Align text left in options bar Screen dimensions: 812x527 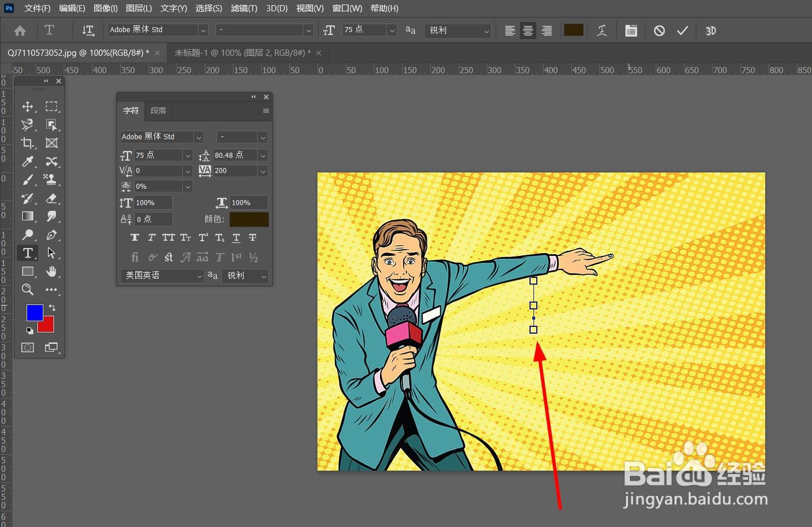pos(510,30)
